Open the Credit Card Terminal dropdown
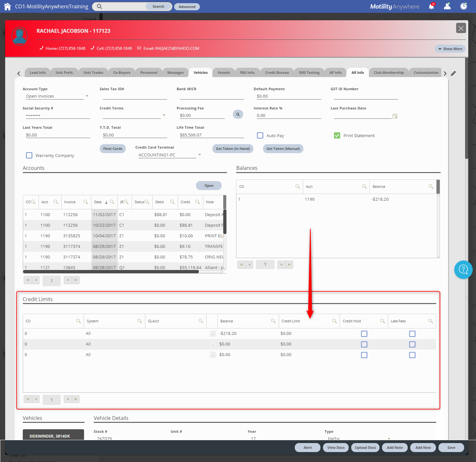 (200, 154)
